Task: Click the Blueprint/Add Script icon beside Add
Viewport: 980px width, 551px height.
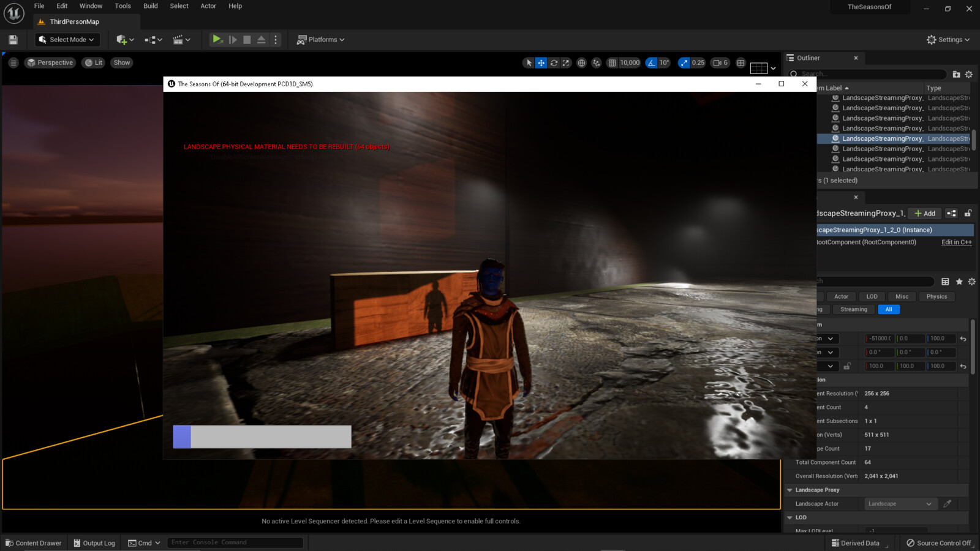Action: (x=951, y=214)
